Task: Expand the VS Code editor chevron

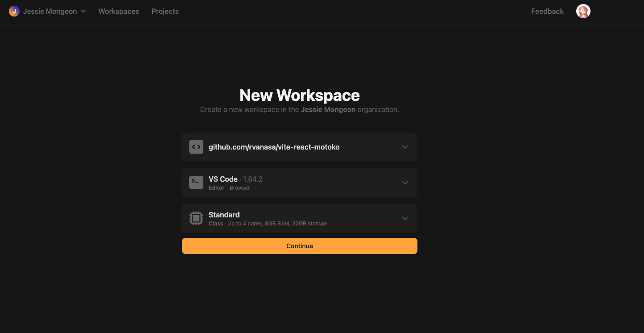Action: point(405,183)
